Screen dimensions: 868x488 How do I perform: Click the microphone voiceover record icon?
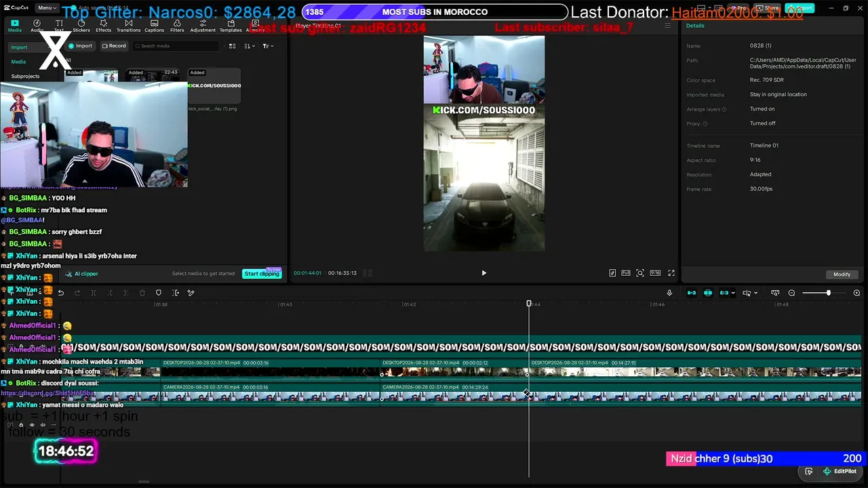pos(669,293)
